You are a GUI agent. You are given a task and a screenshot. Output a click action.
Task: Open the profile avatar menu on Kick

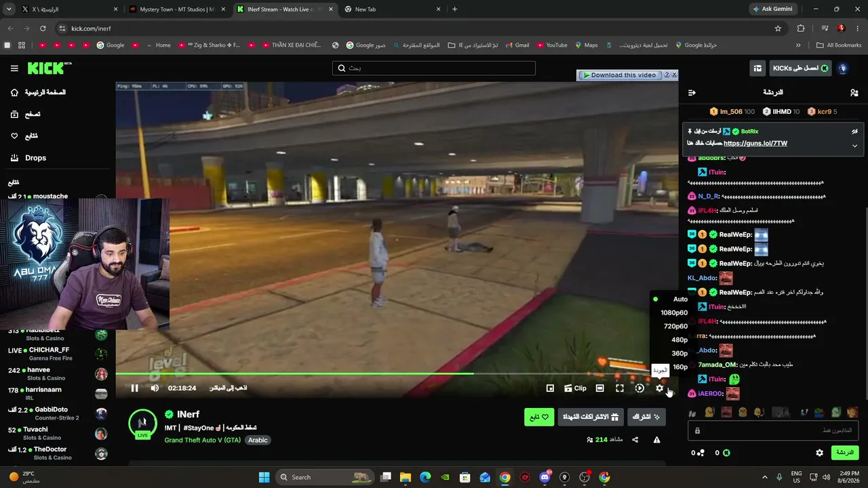[x=843, y=68]
